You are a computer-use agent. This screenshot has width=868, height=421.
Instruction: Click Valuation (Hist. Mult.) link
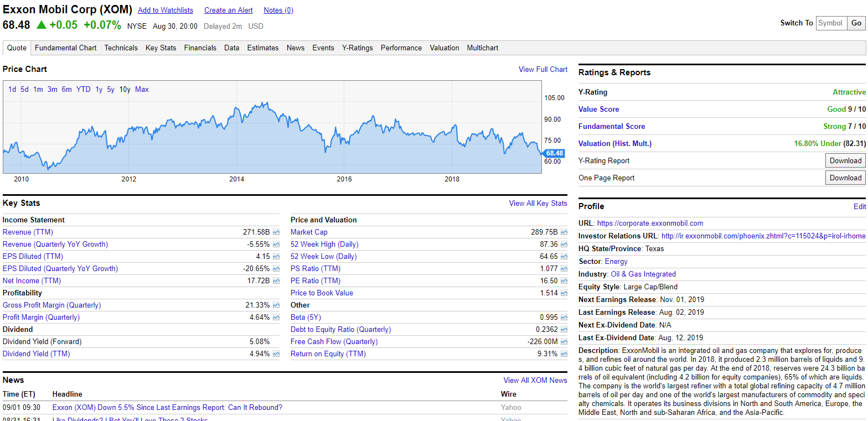[615, 144]
